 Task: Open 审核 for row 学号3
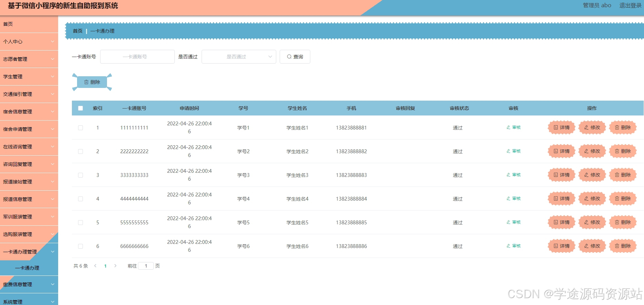point(514,175)
